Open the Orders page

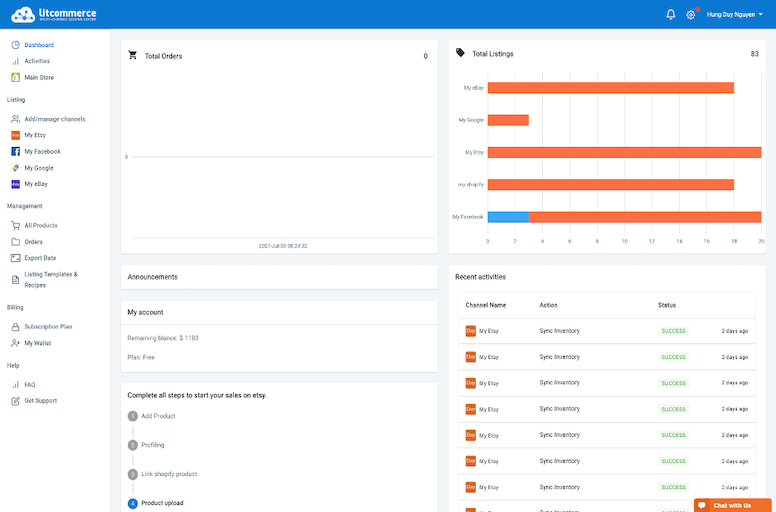tap(34, 242)
